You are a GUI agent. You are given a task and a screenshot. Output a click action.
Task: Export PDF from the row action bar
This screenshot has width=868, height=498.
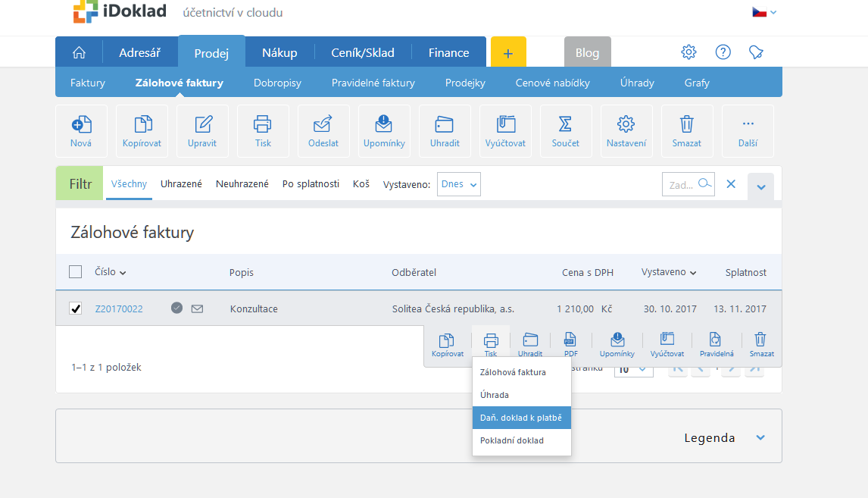click(x=570, y=345)
